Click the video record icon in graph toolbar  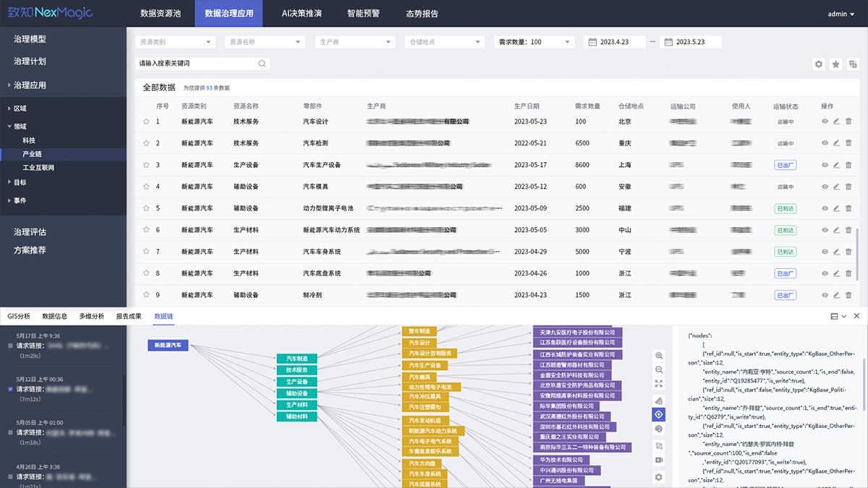pyautogui.click(x=659, y=460)
